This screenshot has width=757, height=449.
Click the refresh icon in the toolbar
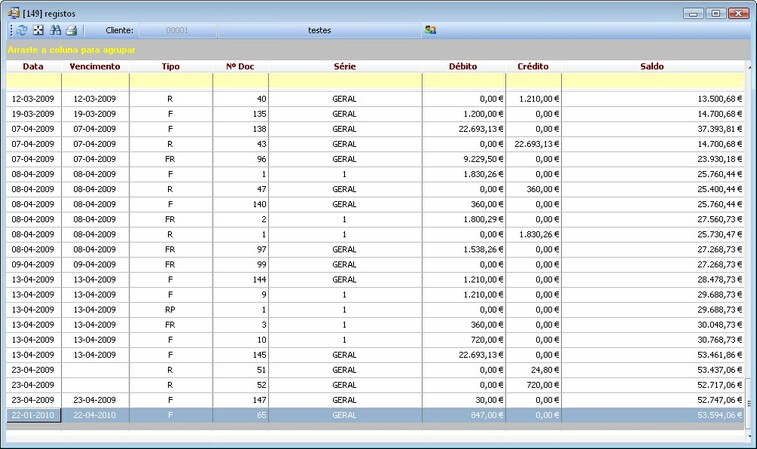click(x=22, y=30)
